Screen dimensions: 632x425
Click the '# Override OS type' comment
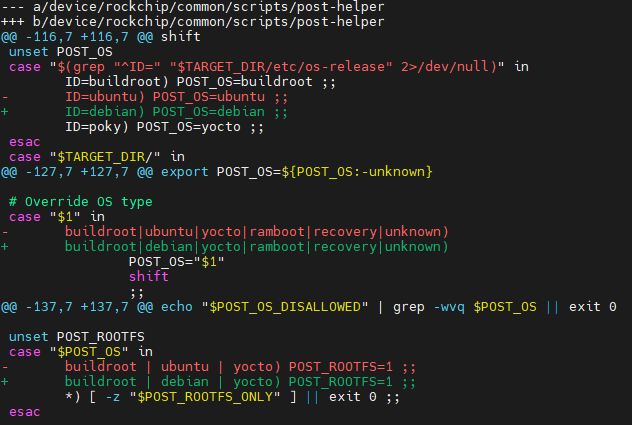pos(81,202)
